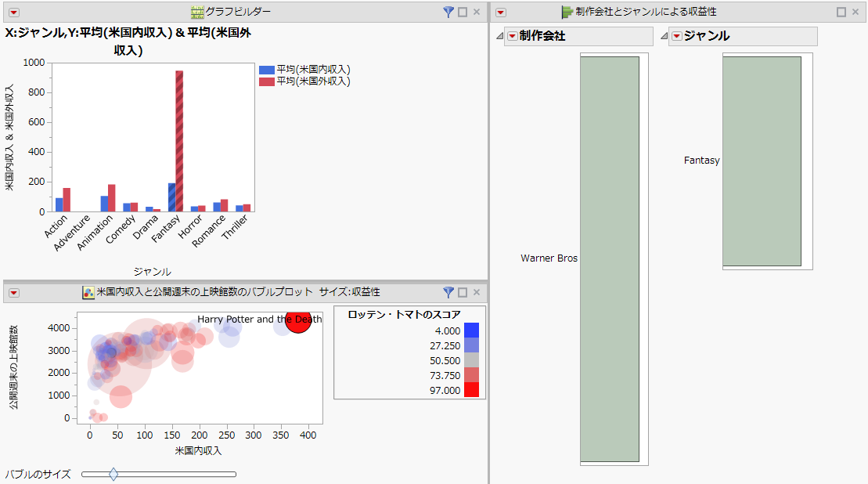Click the 50.500 gray score legend swatch
The image size is (868, 484).
[x=471, y=360]
